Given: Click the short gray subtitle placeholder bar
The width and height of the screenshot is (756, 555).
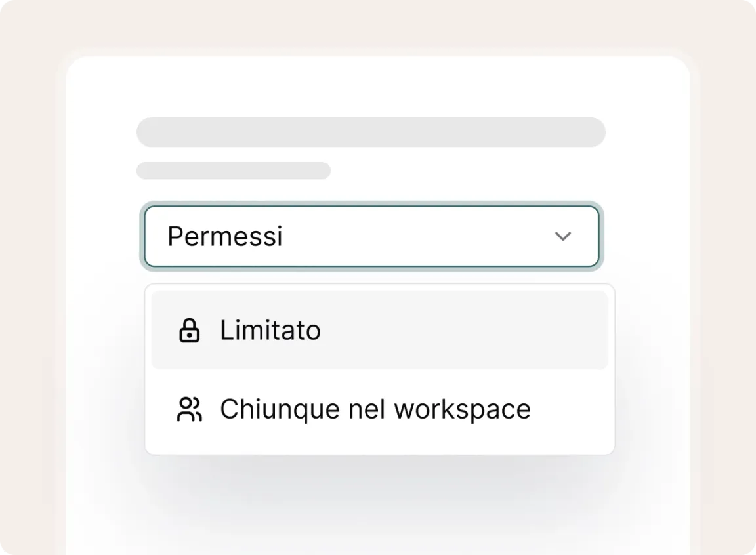Looking at the screenshot, I should tap(234, 171).
